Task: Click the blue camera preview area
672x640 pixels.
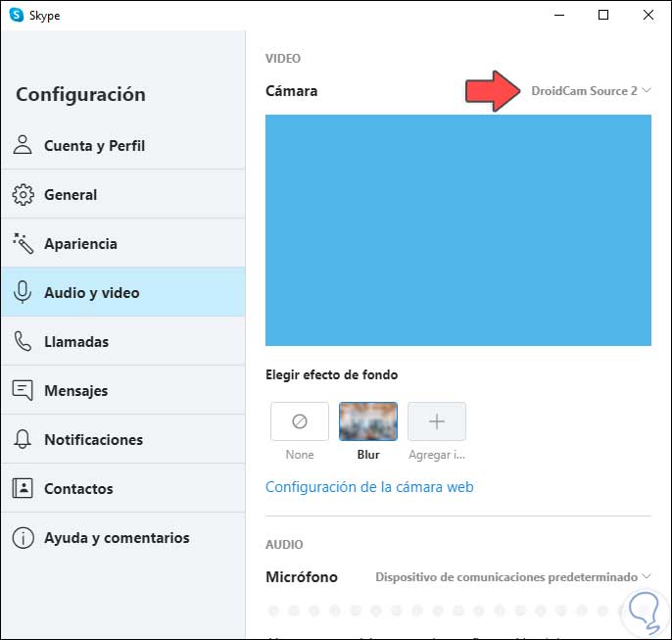Action: click(x=458, y=230)
